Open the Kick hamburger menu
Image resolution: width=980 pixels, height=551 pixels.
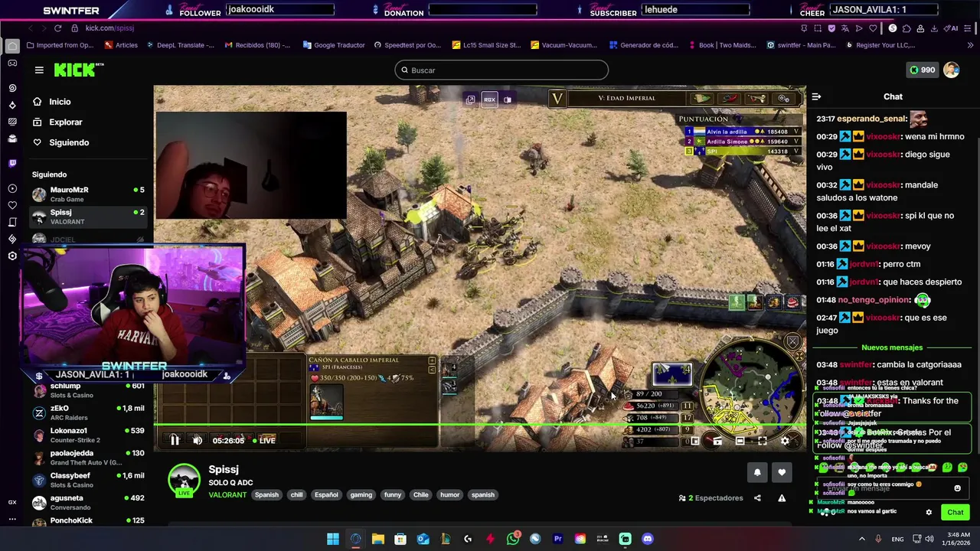pos(39,70)
